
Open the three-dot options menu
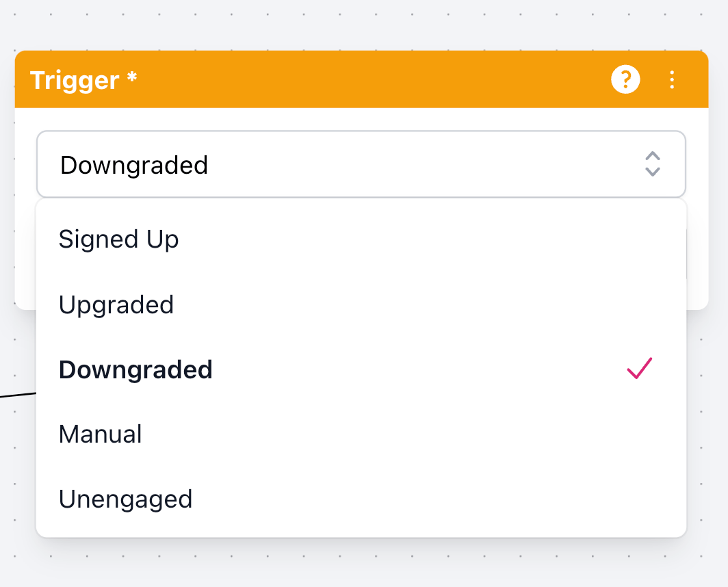click(672, 80)
